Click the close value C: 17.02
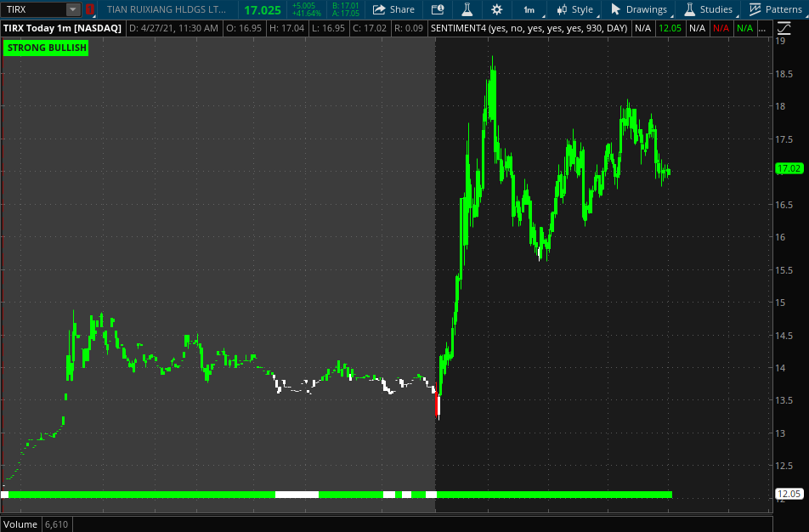This screenshot has height=532, width=809. [370, 28]
